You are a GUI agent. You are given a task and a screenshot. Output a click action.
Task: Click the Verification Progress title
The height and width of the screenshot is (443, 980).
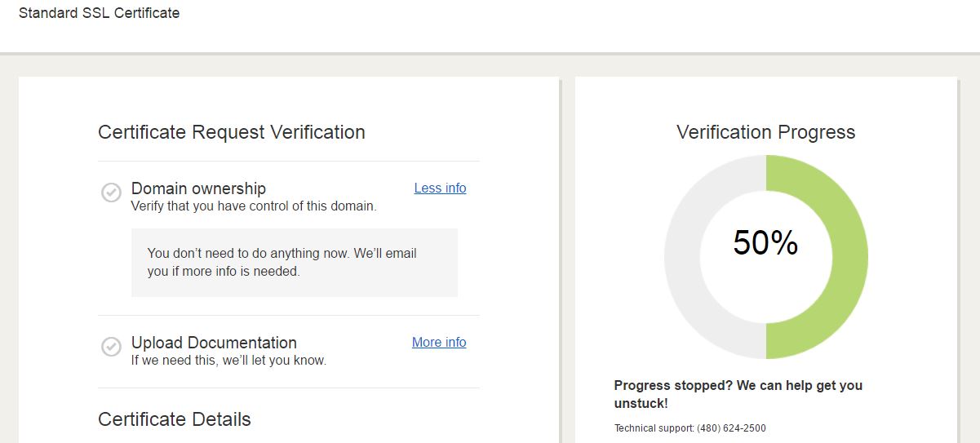click(765, 132)
